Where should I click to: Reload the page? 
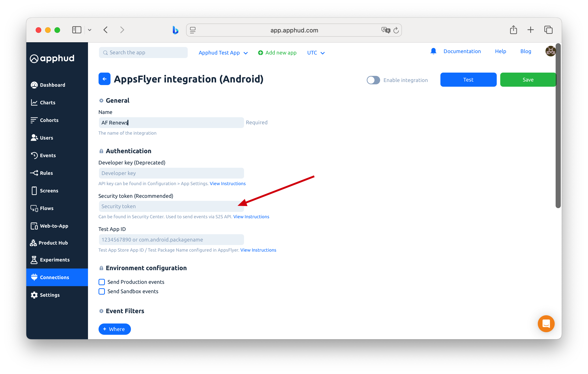click(x=396, y=30)
